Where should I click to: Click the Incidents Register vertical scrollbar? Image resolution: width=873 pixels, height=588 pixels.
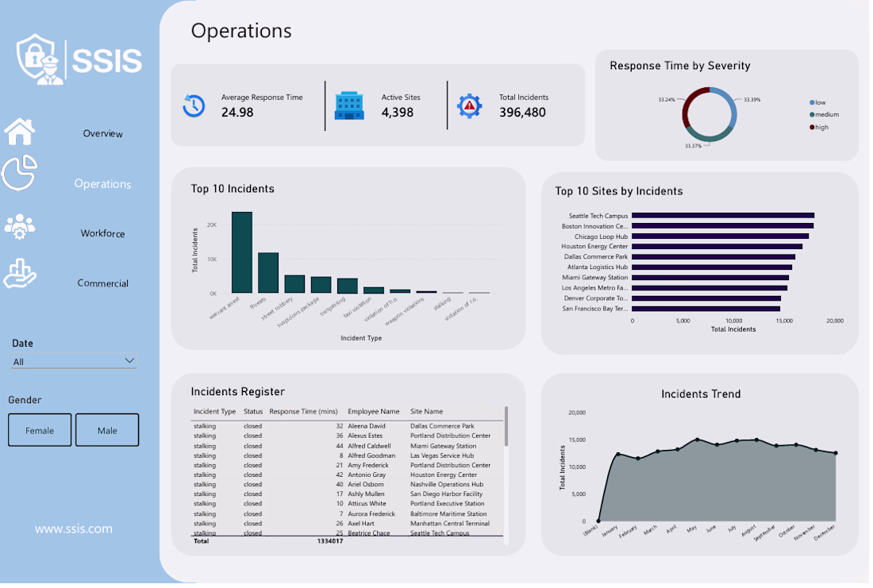pos(506,427)
